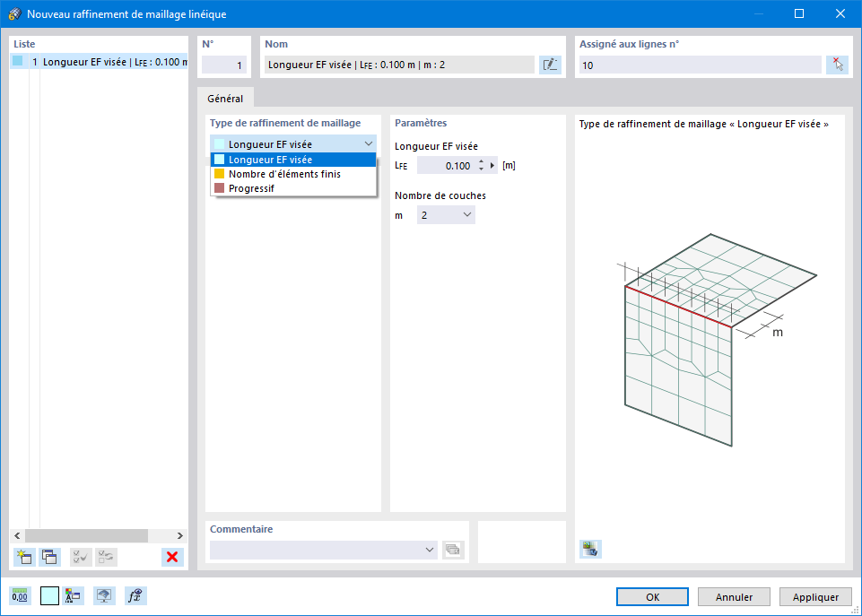Increase LFE value with spinner up arrow
This screenshot has height=616, width=862.
pos(481,161)
